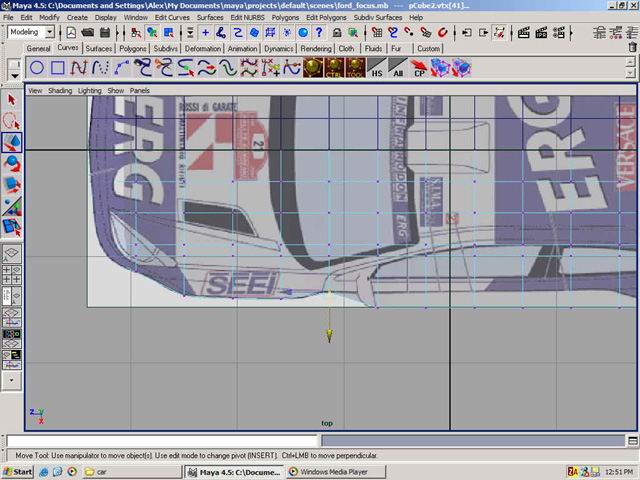
Task: Pick the Rotate tool
Action: (12, 164)
